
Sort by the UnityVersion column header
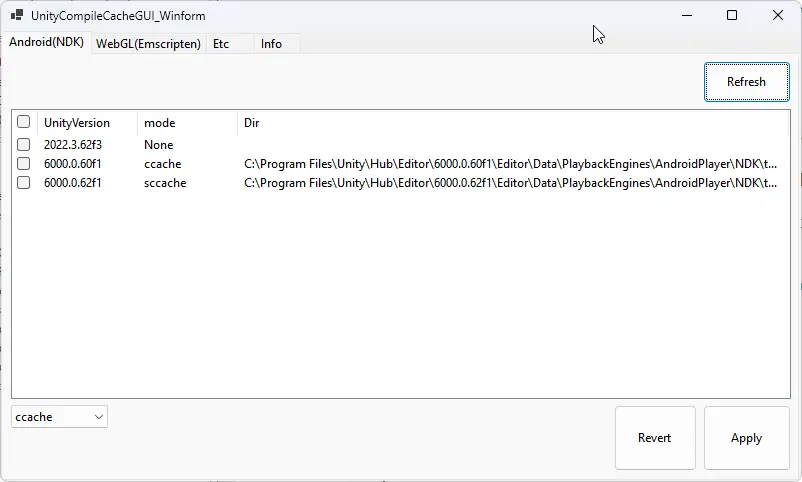tap(76, 123)
